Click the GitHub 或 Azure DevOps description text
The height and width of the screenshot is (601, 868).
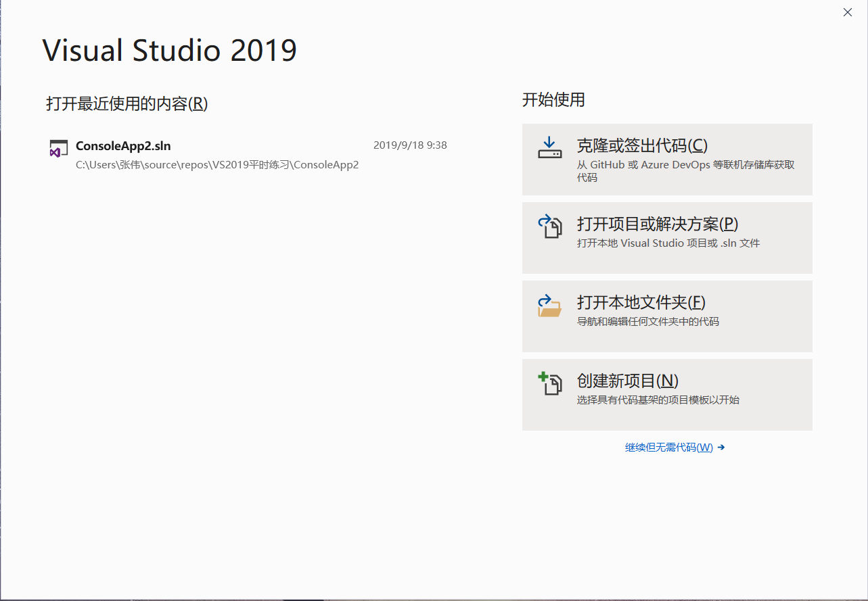685,171
